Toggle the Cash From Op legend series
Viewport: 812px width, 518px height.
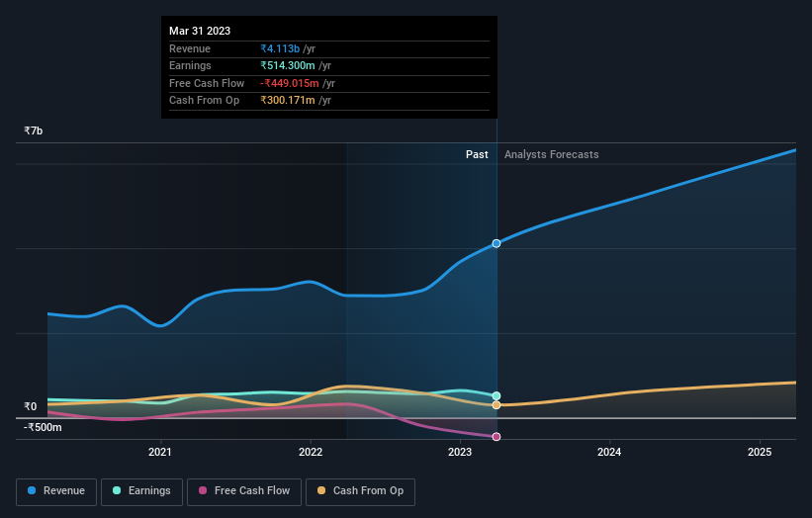(x=360, y=491)
